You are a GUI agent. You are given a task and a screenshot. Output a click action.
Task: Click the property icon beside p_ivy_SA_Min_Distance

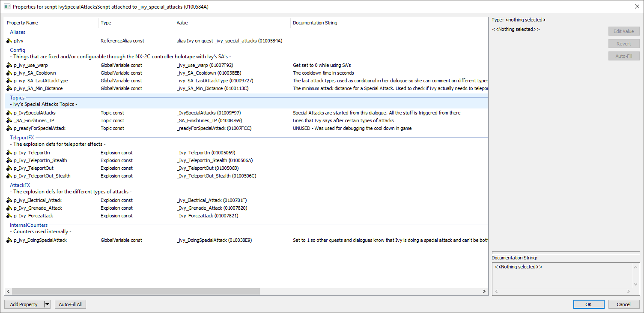tap(9, 88)
